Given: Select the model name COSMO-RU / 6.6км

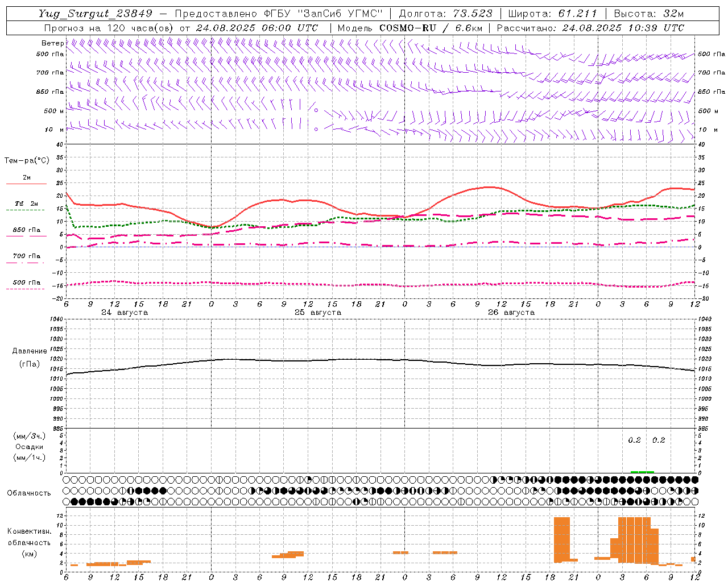Looking at the screenshot, I should pyautogui.click(x=431, y=28).
